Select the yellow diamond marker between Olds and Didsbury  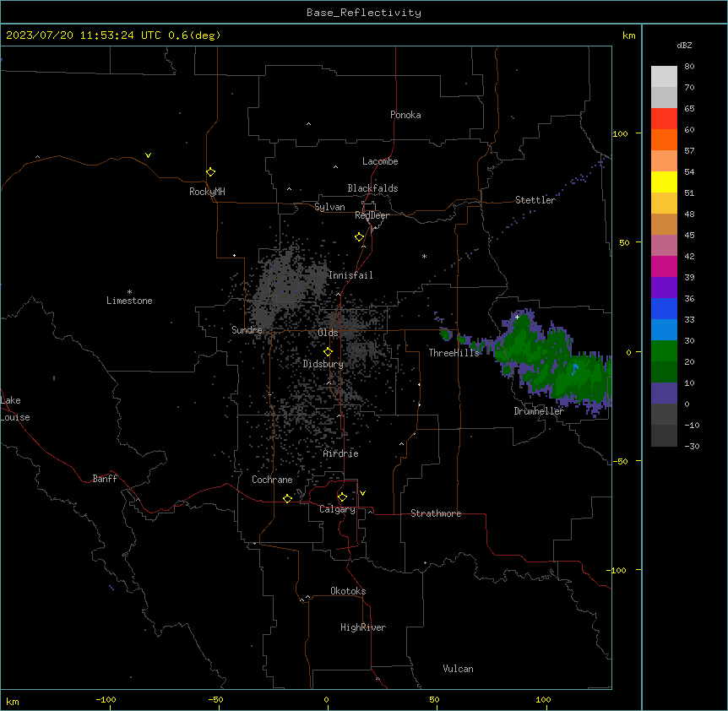coord(329,352)
